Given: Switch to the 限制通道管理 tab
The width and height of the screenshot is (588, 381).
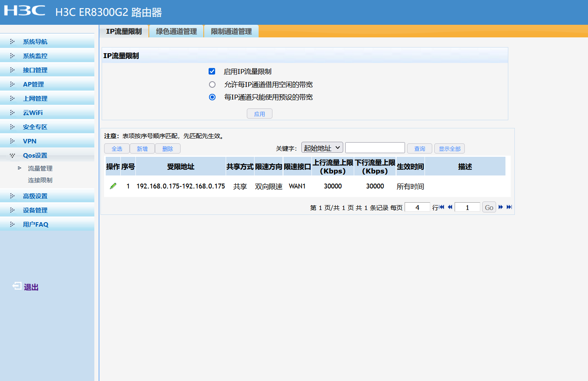Looking at the screenshot, I should coord(231,31).
